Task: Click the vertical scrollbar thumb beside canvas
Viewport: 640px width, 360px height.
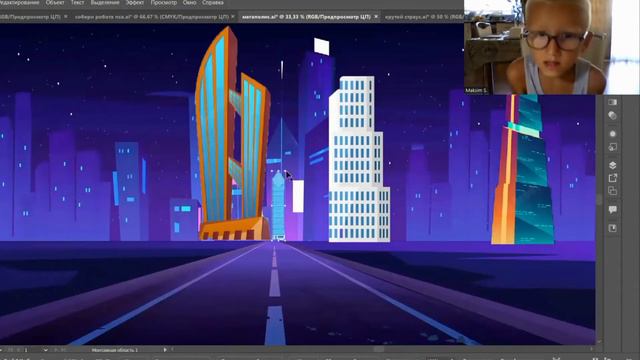Action: pyautogui.click(x=599, y=200)
